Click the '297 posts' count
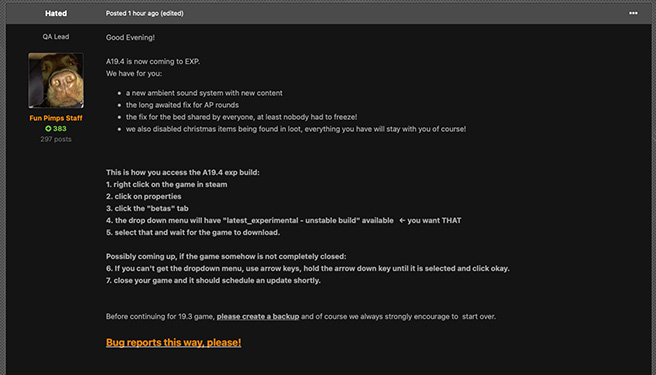 tap(56, 139)
